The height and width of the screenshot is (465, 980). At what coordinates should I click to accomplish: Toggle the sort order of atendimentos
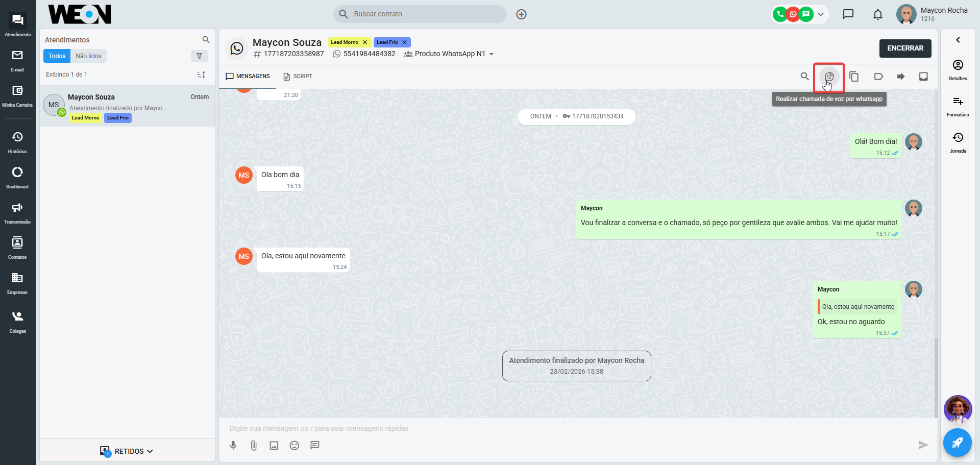tap(201, 75)
